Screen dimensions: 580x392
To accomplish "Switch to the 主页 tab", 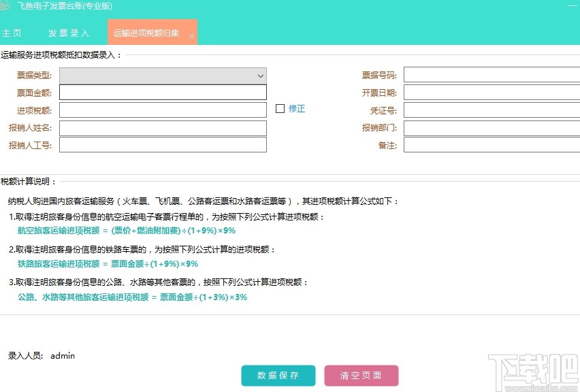I will tap(12, 32).
